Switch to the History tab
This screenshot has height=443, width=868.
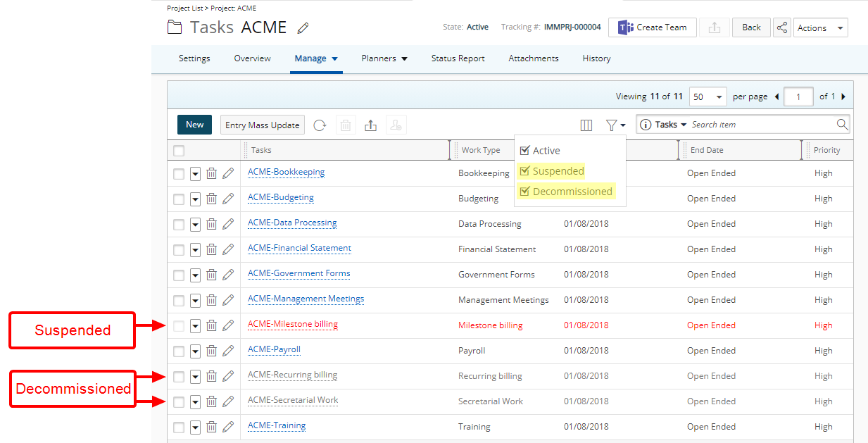pos(596,58)
